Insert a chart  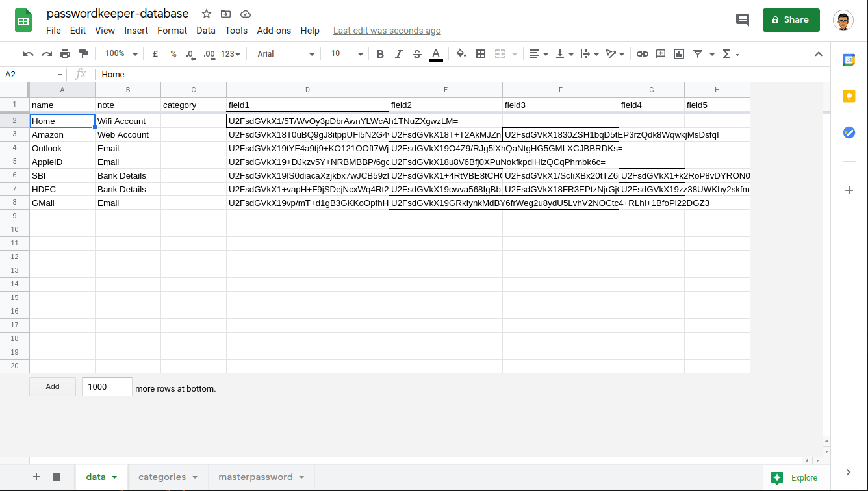point(679,54)
